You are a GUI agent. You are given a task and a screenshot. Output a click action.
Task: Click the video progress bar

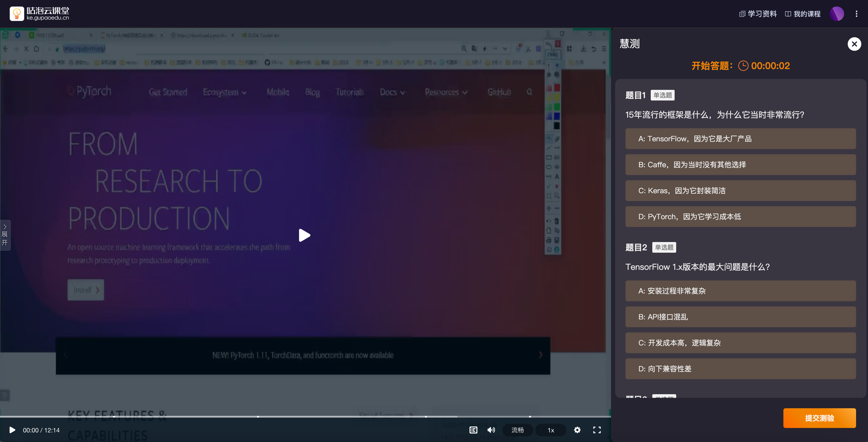tap(305, 417)
